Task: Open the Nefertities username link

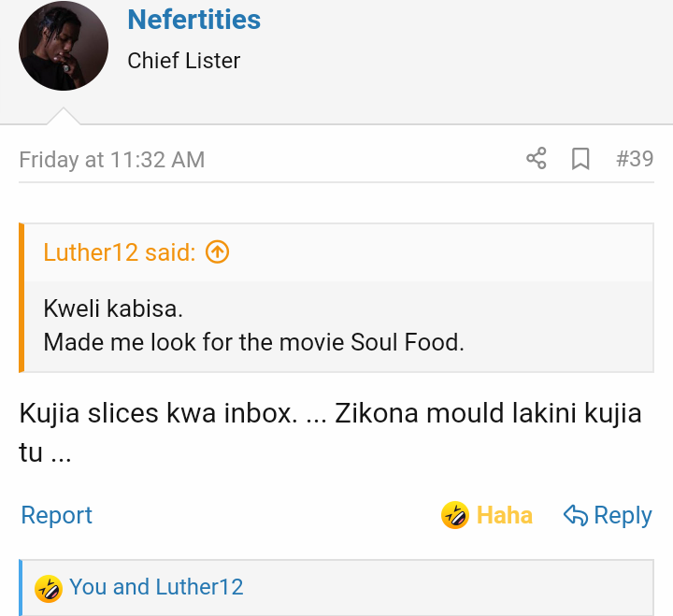Action: coord(194,20)
